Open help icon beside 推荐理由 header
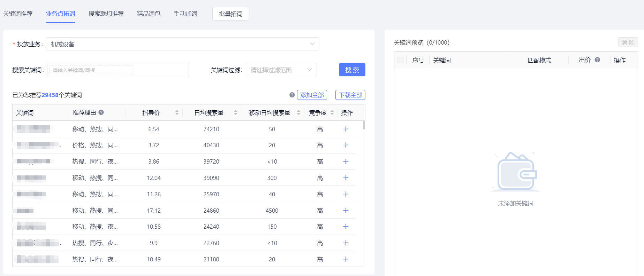644x276 pixels. point(101,112)
